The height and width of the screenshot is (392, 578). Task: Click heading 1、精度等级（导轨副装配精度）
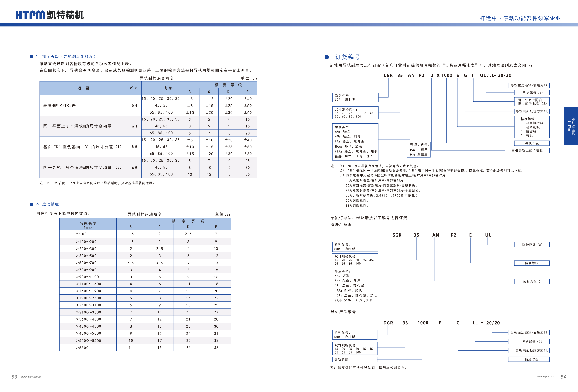[66, 56]
